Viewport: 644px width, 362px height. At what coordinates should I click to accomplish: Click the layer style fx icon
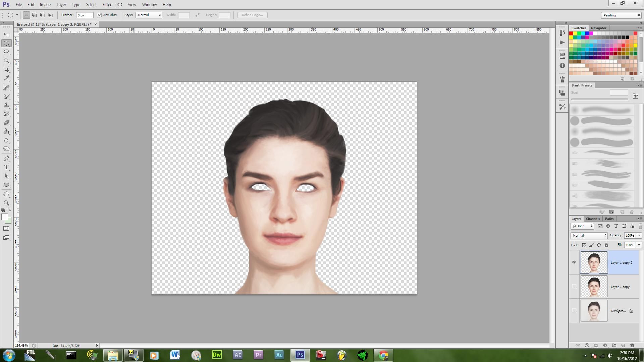pyautogui.click(x=587, y=345)
